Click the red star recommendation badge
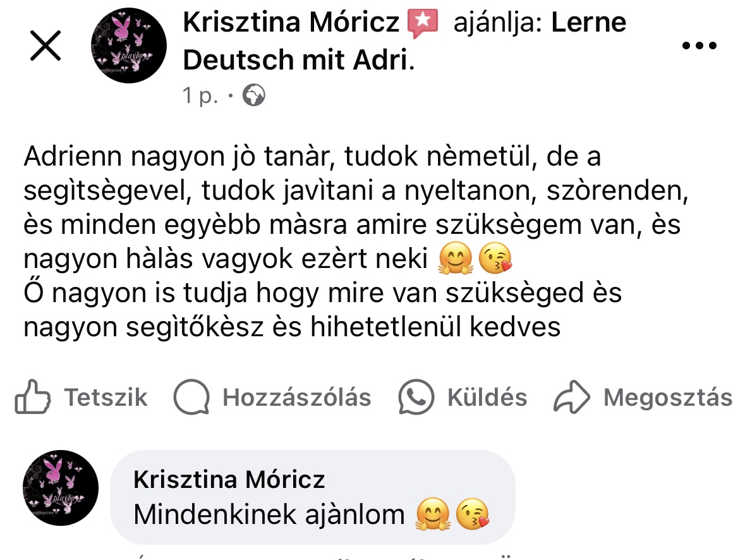 423,23
